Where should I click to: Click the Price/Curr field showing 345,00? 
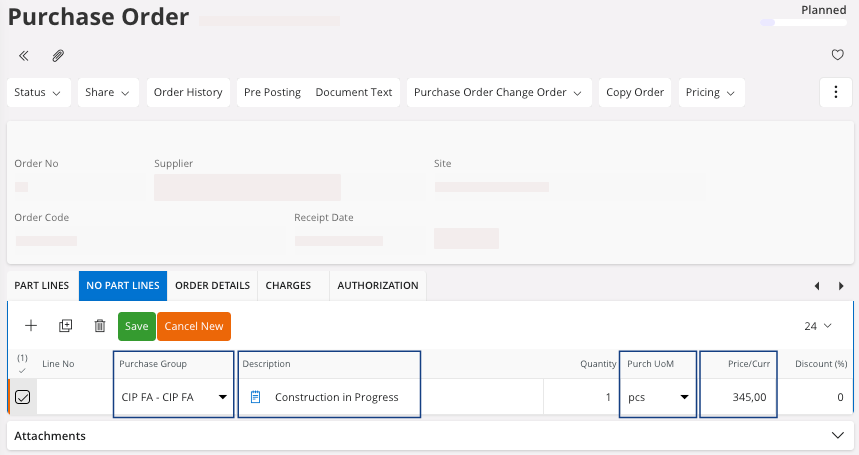738,397
